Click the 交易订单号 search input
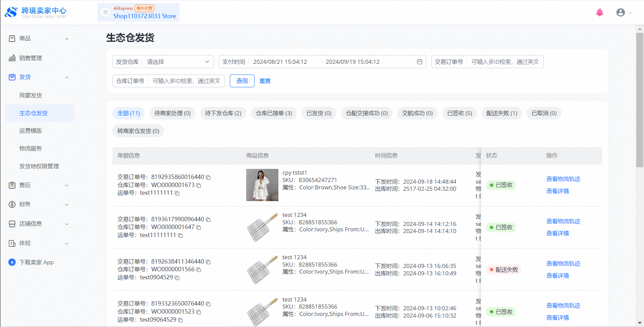The width and height of the screenshot is (644, 327). click(x=505, y=62)
